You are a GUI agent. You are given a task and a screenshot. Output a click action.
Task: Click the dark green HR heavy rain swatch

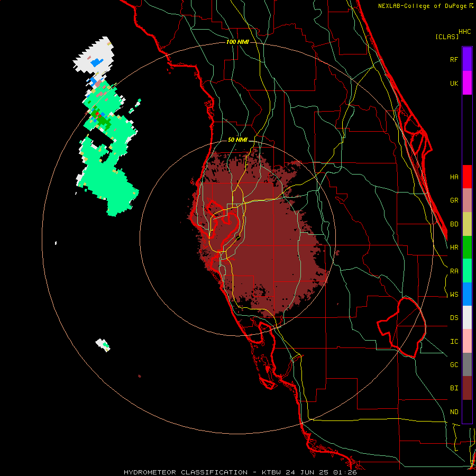pos(467,248)
